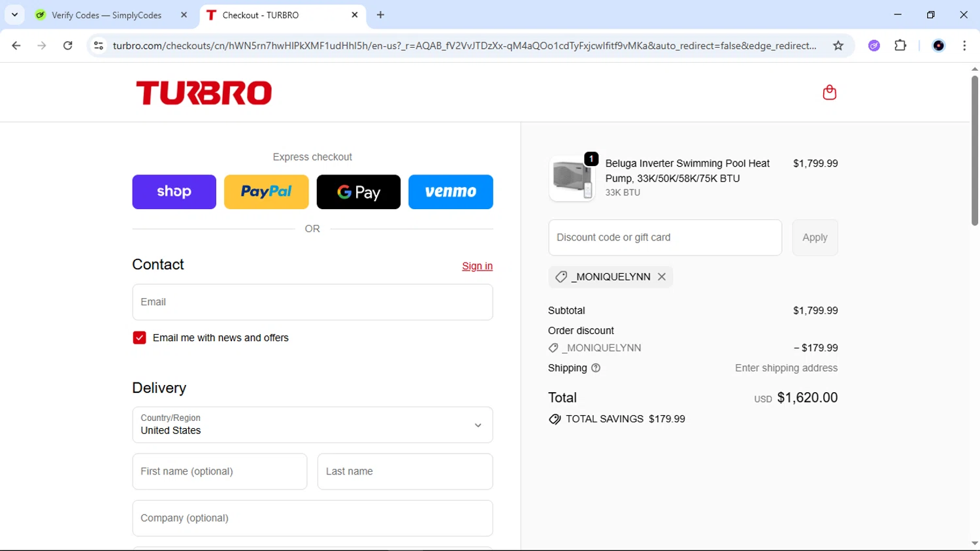Open the browser extensions puzzle icon

click(900, 46)
